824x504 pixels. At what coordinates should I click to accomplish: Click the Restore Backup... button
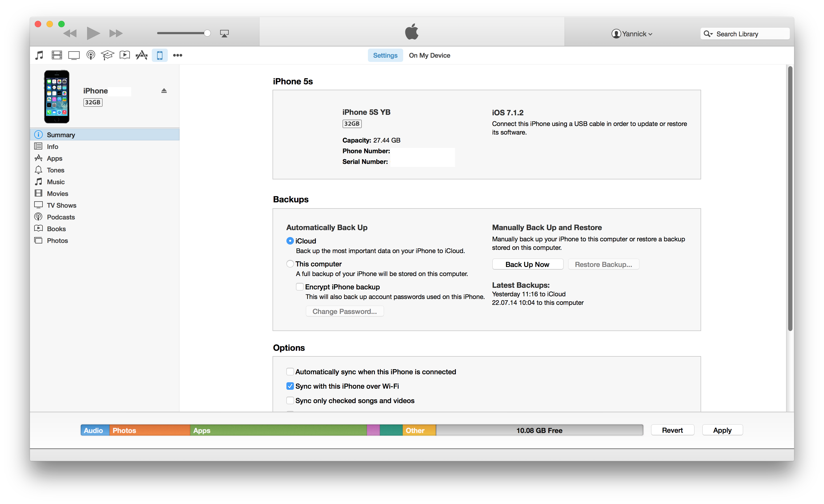click(603, 264)
